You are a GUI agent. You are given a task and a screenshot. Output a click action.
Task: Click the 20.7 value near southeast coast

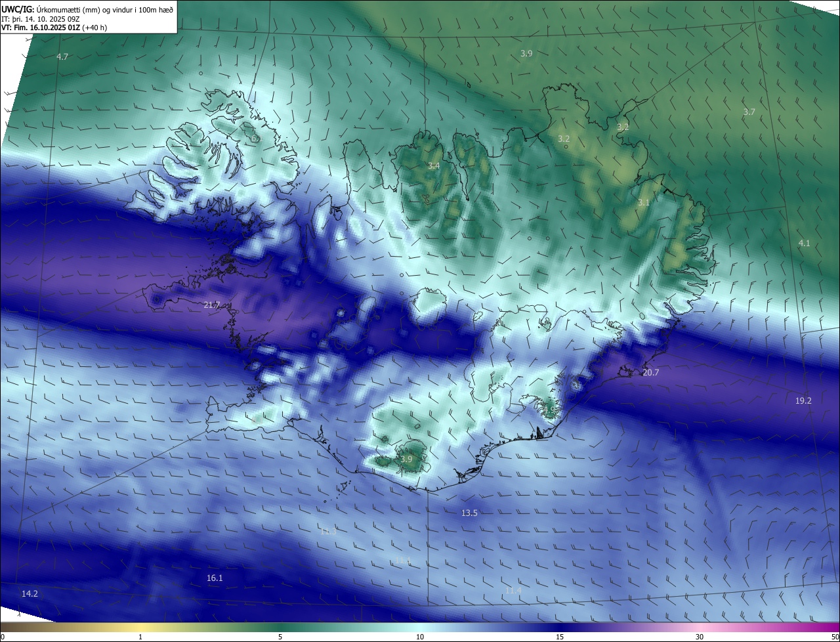click(x=650, y=373)
